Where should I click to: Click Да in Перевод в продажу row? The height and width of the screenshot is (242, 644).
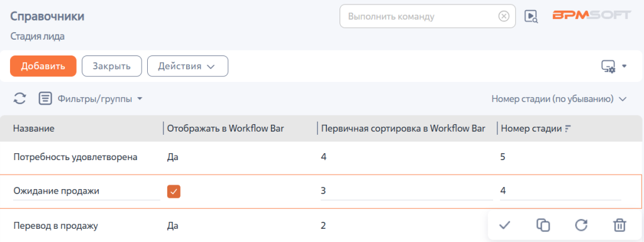tap(173, 226)
